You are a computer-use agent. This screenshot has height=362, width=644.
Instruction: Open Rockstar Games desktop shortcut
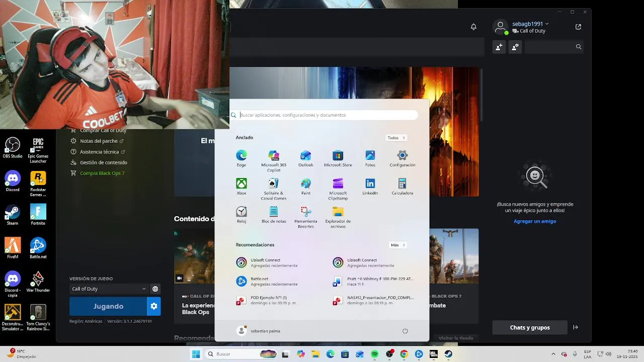pos(38,184)
